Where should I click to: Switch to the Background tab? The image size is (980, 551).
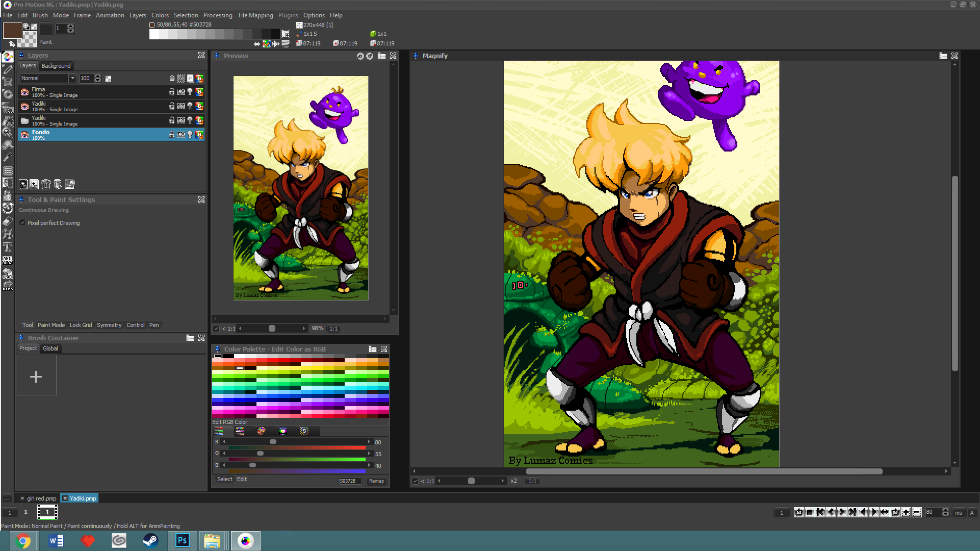56,66
